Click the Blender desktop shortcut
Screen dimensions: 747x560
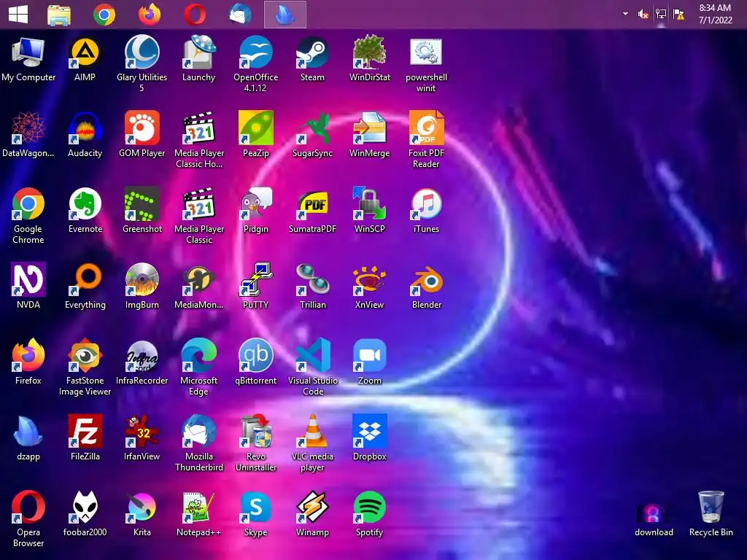tap(426, 280)
